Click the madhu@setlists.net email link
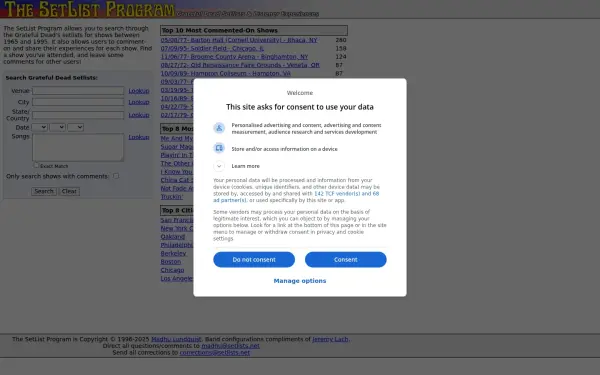The width and height of the screenshot is (600, 375). [x=230, y=346]
